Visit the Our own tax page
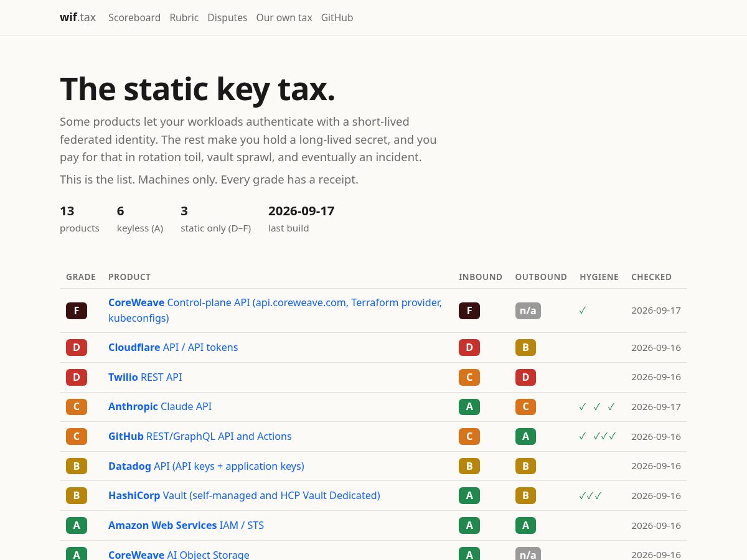 284,17
